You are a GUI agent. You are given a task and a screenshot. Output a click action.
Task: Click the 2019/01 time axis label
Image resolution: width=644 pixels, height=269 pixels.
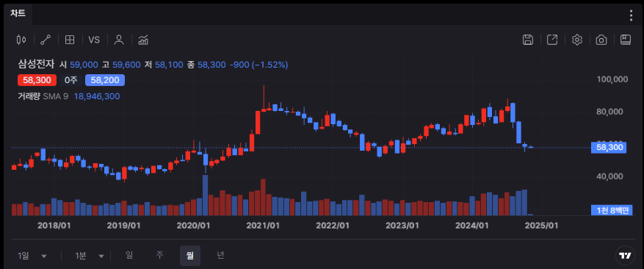[123, 226]
